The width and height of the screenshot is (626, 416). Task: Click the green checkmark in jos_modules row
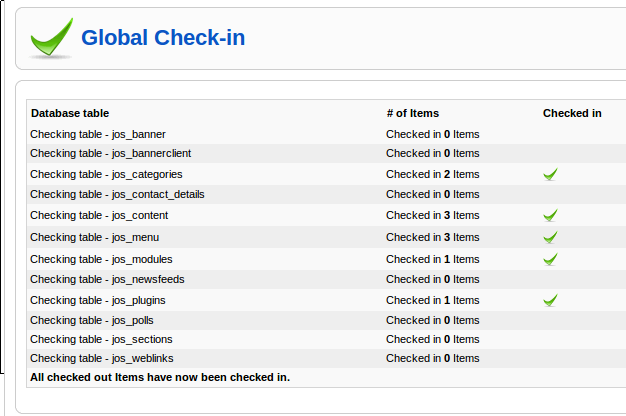tap(550, 259)
